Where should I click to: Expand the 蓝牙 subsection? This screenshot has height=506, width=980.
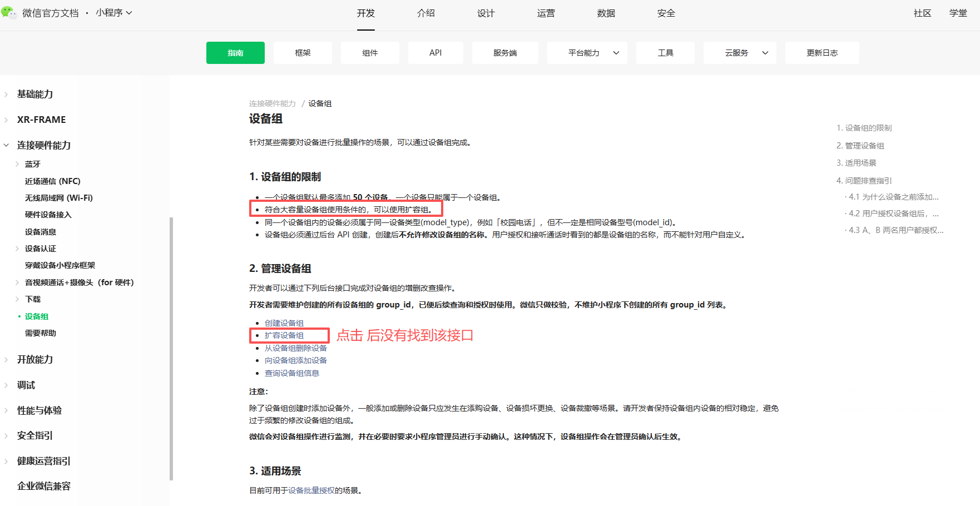pos(17,164)
